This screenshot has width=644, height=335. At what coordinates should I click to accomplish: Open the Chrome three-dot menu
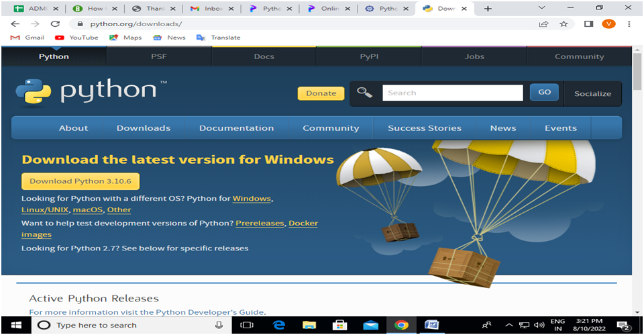tap(629, 24)
